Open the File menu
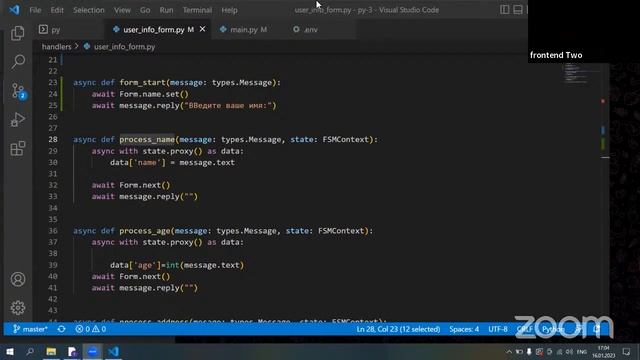Image resolution: width=640 pixels, height=360 pixels. coord(35,10)
